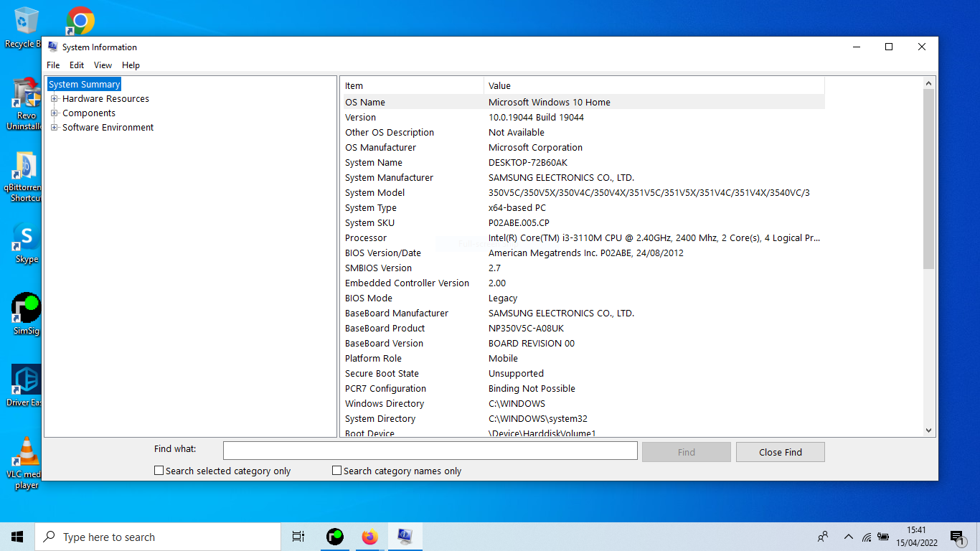Tick Search selected category only checkbox
Viewport: 980px width, 551px height.
click(x=159, y=471)
